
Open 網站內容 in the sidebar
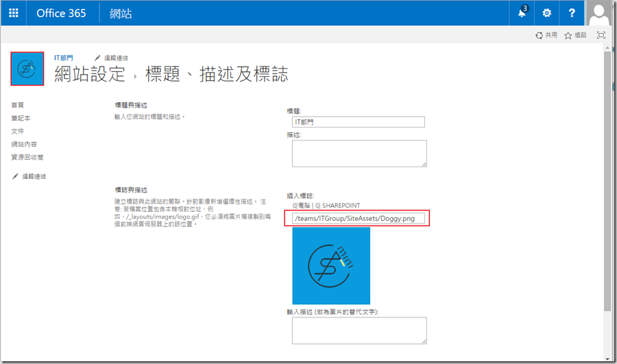pos(24,144)
